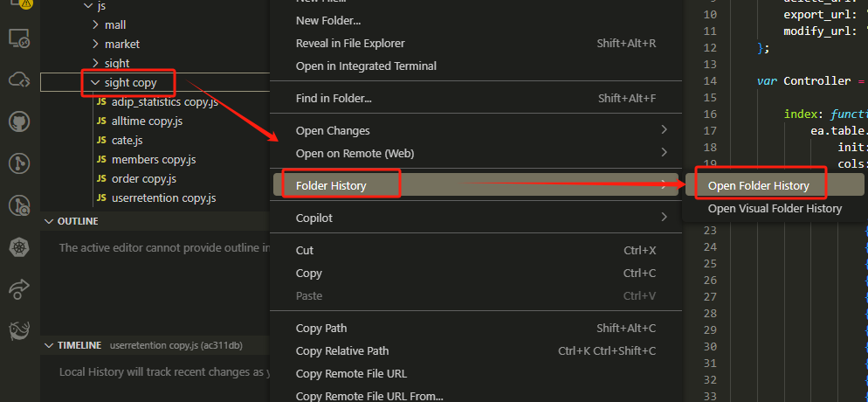Open the GitHub icon in activity bar
Screen dimensions: 868x402
point(19,121)
